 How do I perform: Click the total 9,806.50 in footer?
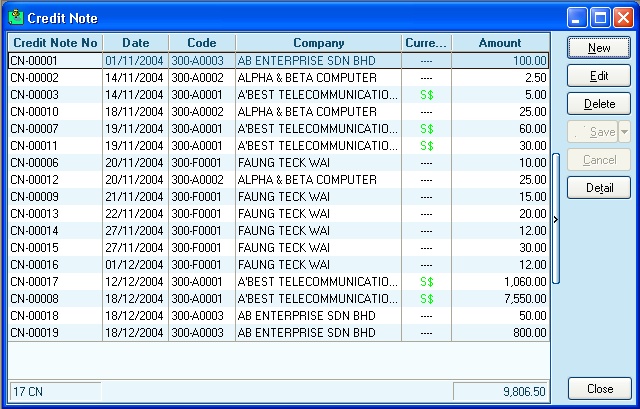pos(524,392)
